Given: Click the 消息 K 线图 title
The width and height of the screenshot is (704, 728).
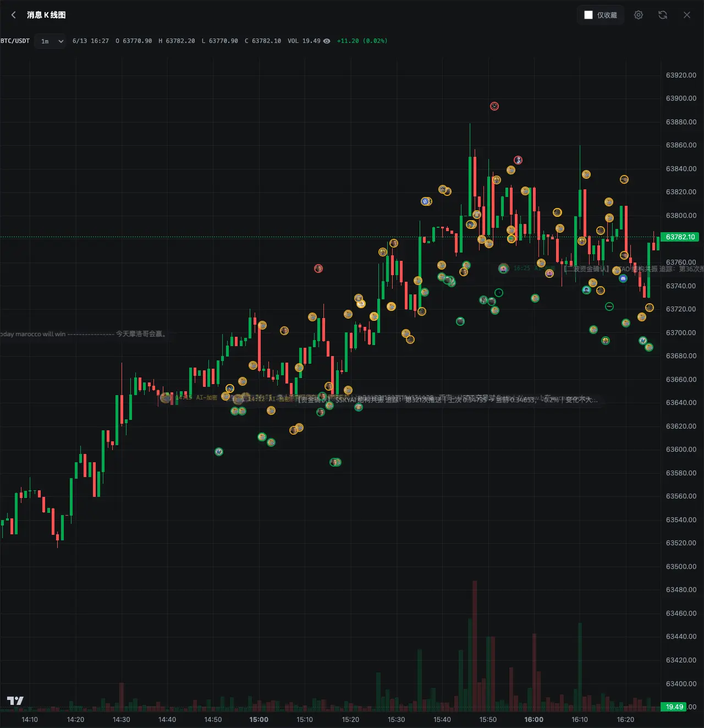Looking at the screenshot, I should pos(46,15).
